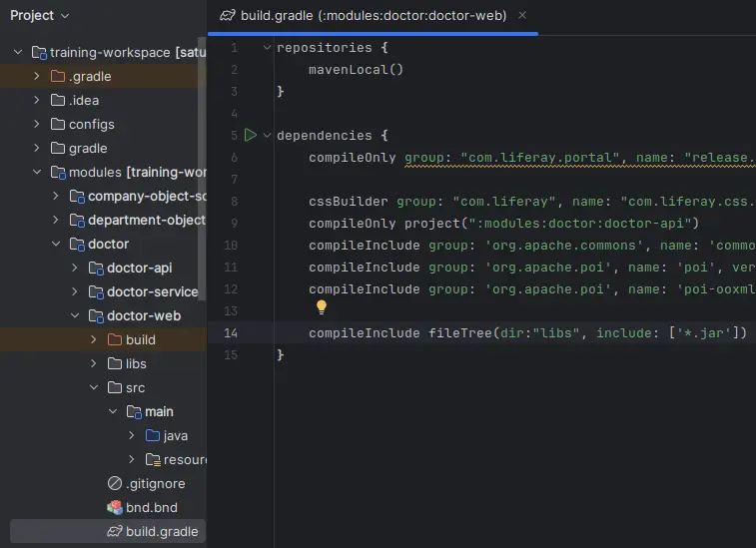Click the underlined com.liferay.portal compileOnly line
The width and height of the screenshot is (756, 548).
point(532,158)
